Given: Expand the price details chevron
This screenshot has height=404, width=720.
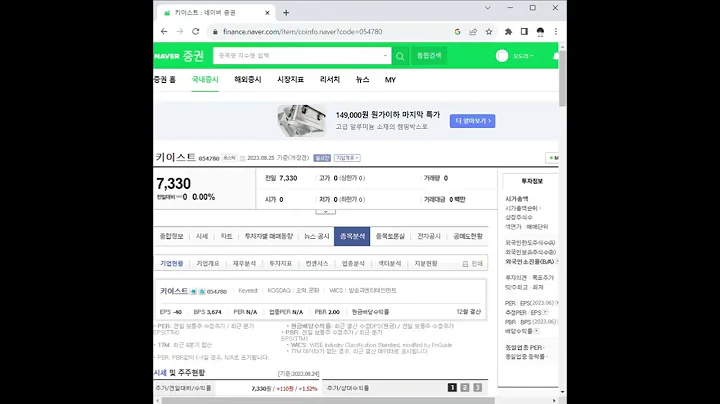Looking at the screenshot, I should coord(326,212).
